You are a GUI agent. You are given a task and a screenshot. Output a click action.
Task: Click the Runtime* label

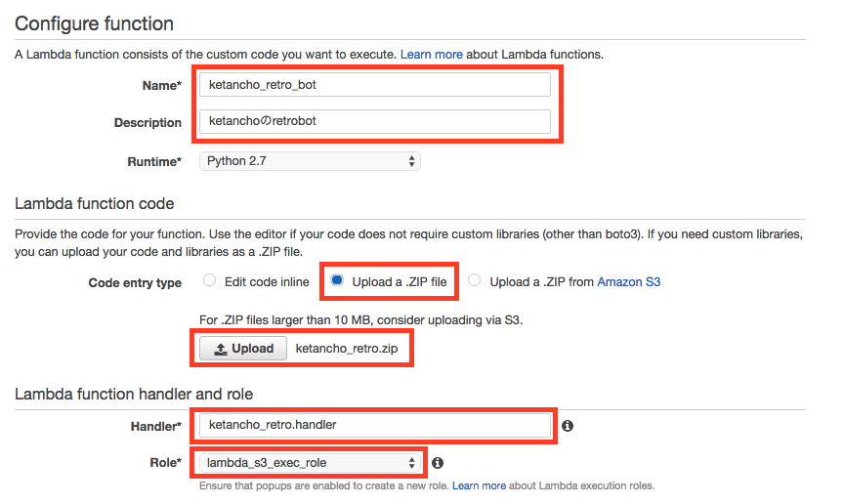tap(154, 161)
